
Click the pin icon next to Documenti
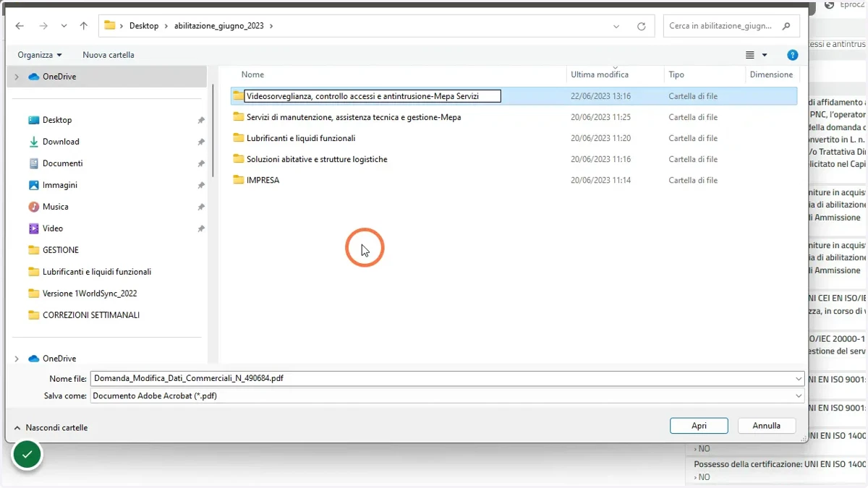[201, 164]
